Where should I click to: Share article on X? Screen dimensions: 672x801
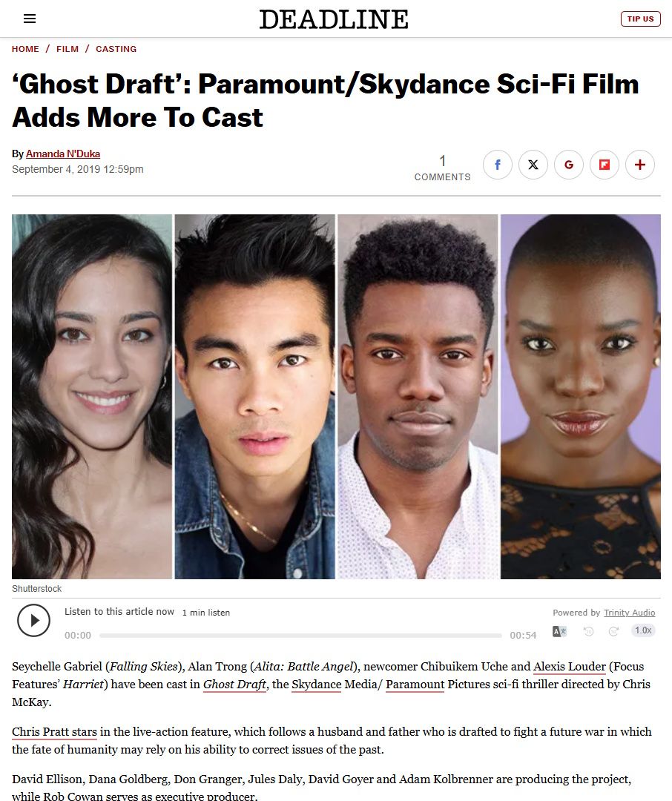click(533, 165)
